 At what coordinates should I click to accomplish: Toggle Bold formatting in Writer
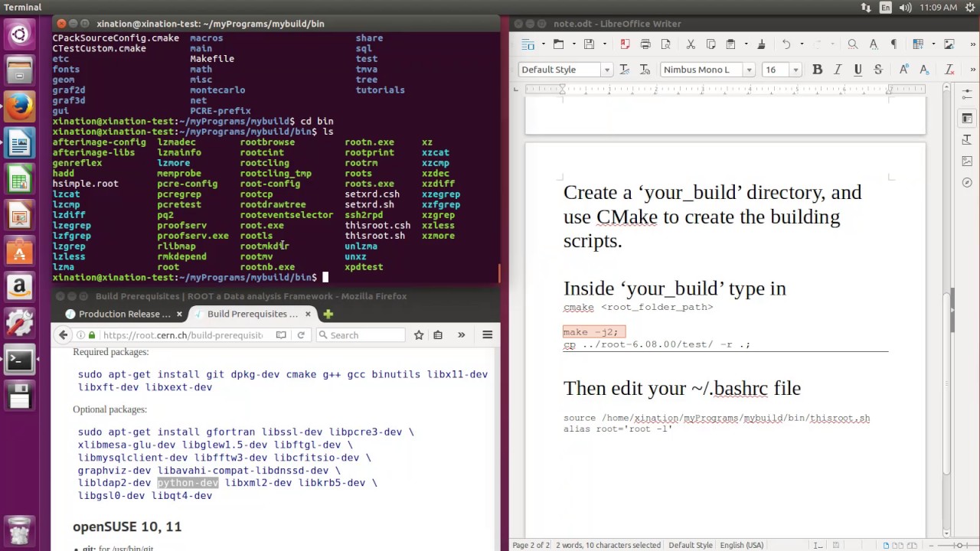point(817,70)
